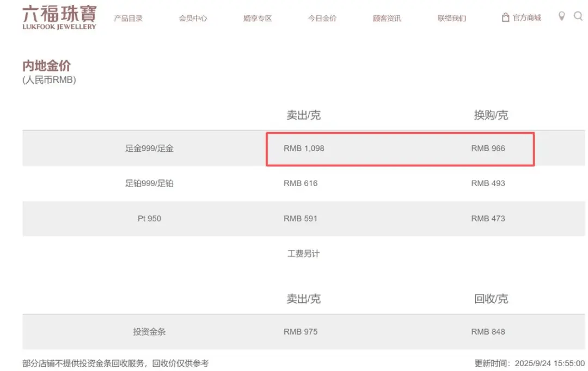Click the search magnifier icon
588x371 pixels.
coord(578,16)
